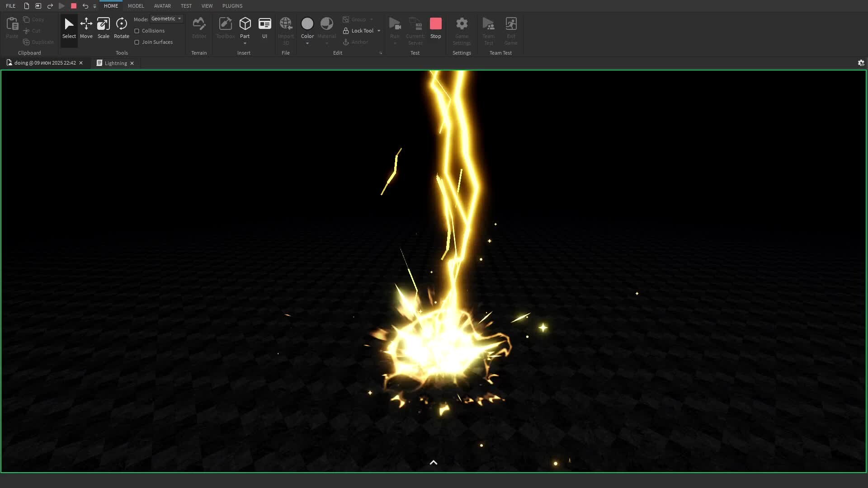Open the PLUGINS ribbon tab

click(232, 6)
